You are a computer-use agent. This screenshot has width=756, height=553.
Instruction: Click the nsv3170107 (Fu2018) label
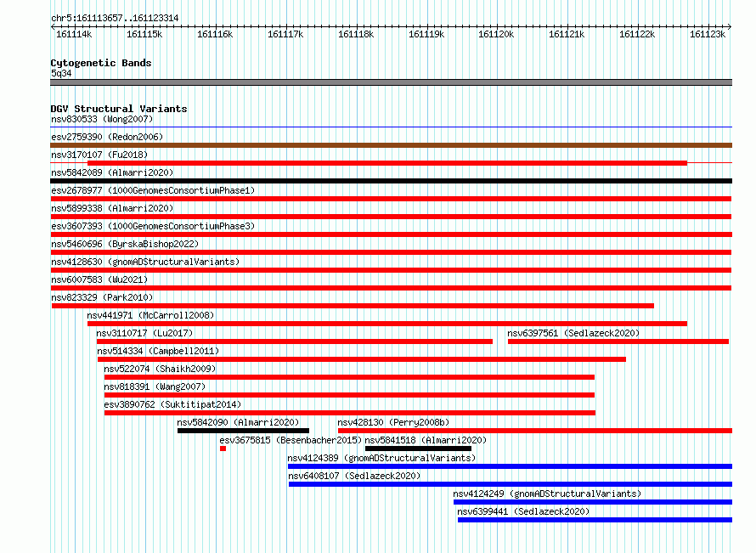pyautogui.click(x=99, y=155)
